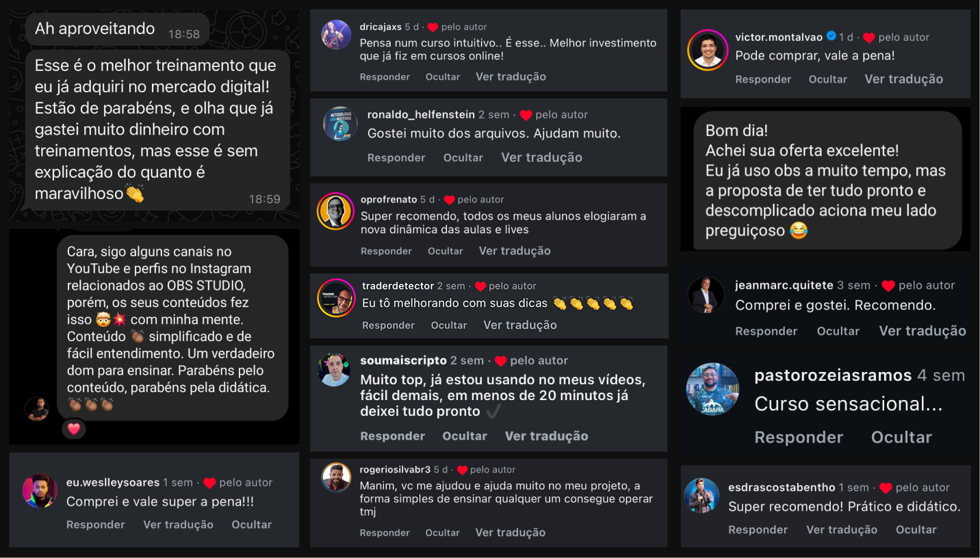This screenshot has height=558, width=980.
Task: Click heart reaction under OBS Studio message
Action: (74, 429)
